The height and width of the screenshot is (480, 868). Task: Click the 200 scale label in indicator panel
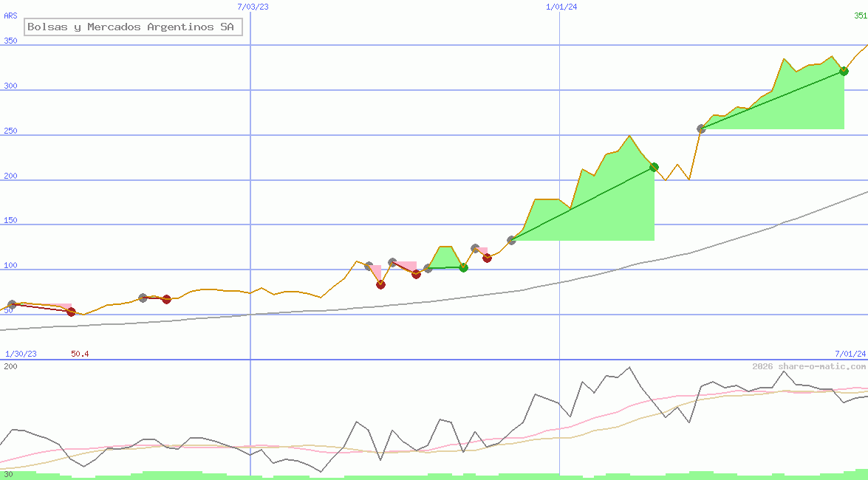[x=10, y=366]
